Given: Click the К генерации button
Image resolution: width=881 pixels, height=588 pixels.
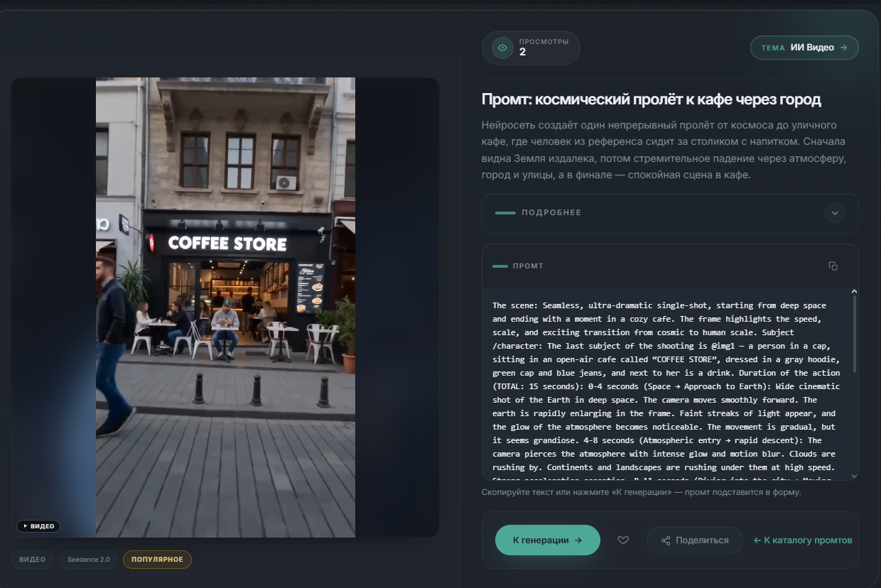Looking at the screenshot, I should click(x=548, y=540).
